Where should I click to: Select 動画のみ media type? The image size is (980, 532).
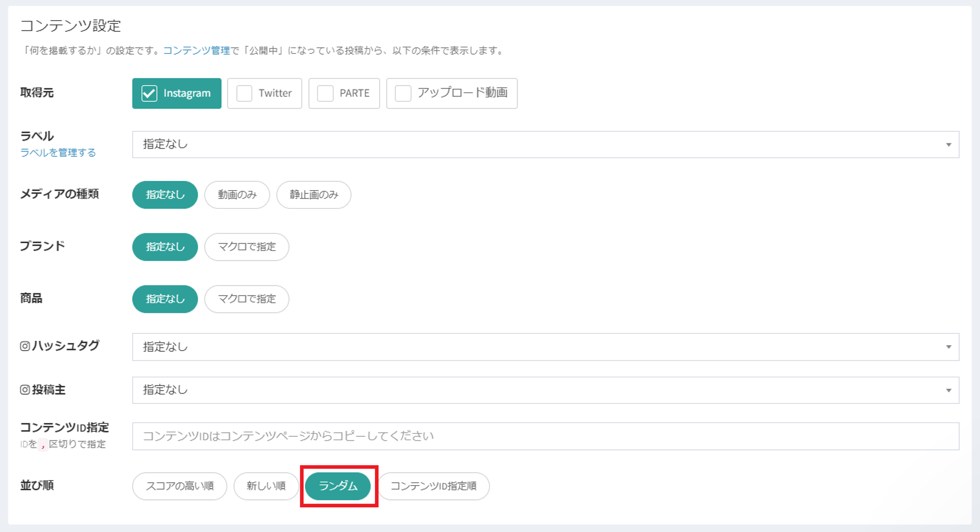(x=237, y=195)
